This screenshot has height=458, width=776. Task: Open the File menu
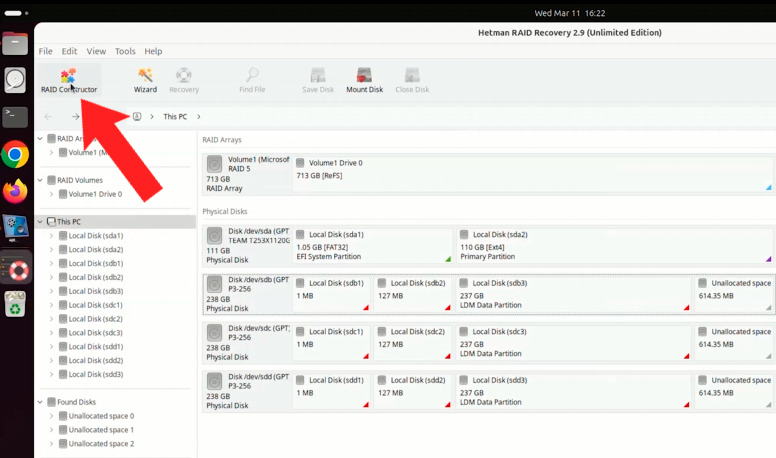[x=46, y=51]
